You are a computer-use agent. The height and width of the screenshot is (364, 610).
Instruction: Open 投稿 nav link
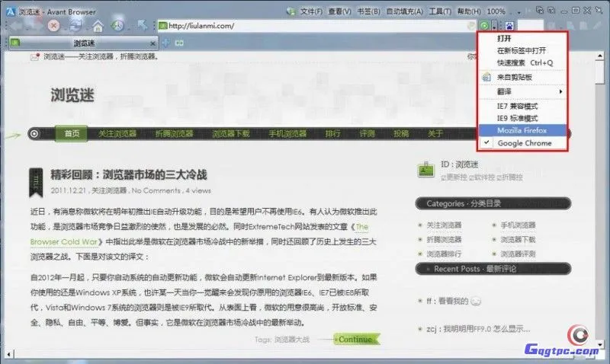point(401,133)
